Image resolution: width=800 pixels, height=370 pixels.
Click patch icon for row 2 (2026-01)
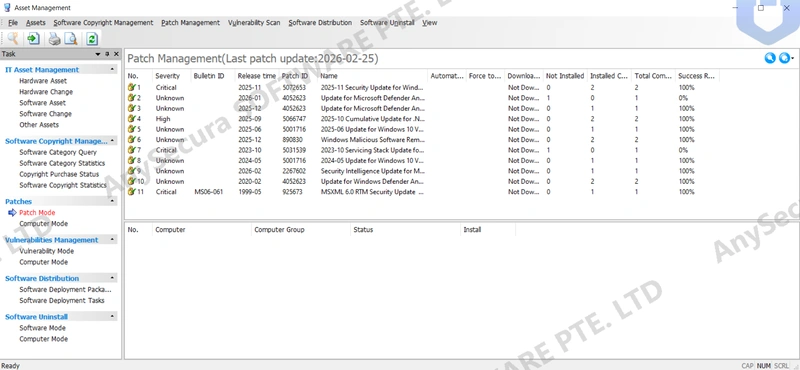[132, 97]
